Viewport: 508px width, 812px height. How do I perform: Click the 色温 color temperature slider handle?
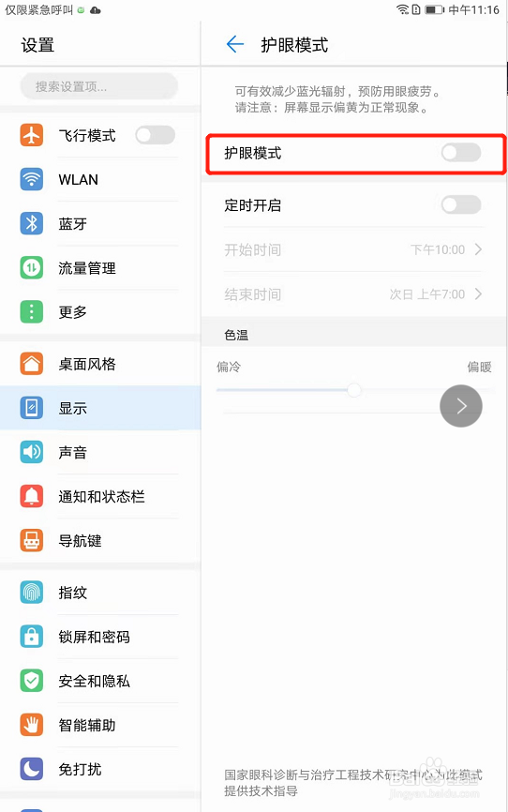[x=353, y=390]
